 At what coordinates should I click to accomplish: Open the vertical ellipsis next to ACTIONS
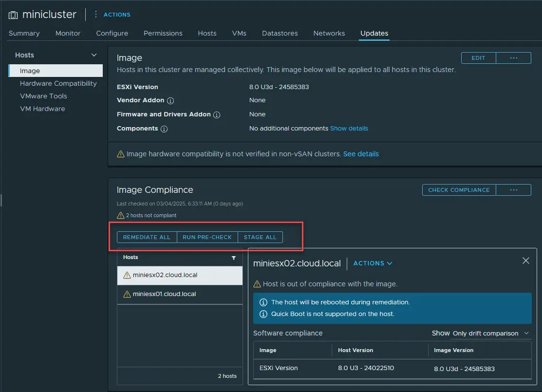tap(95, 14)
